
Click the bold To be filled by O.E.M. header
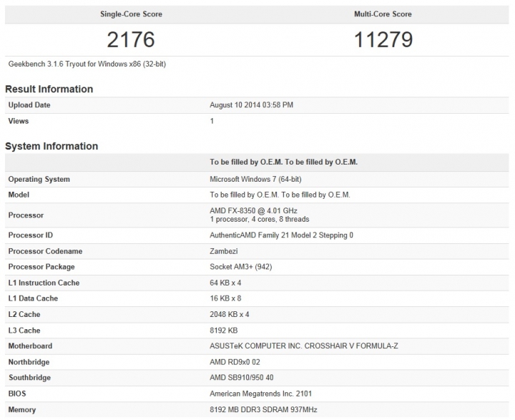[284, 162]
